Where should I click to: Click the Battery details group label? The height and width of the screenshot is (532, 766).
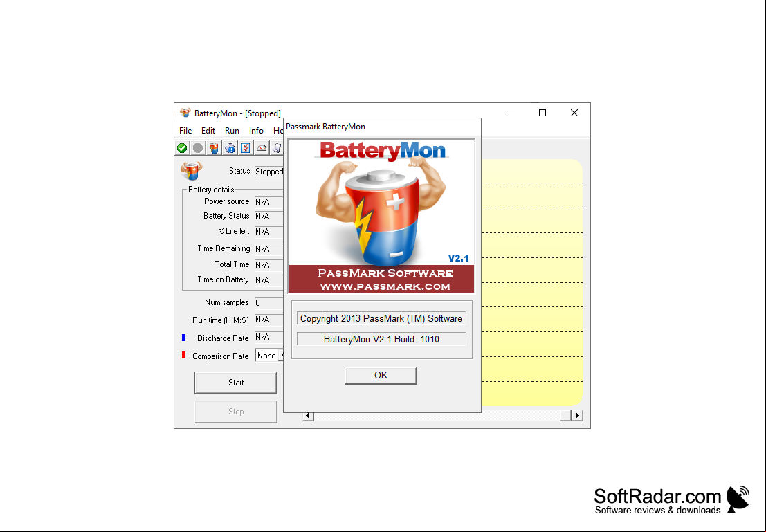click(x=211, y=190)
